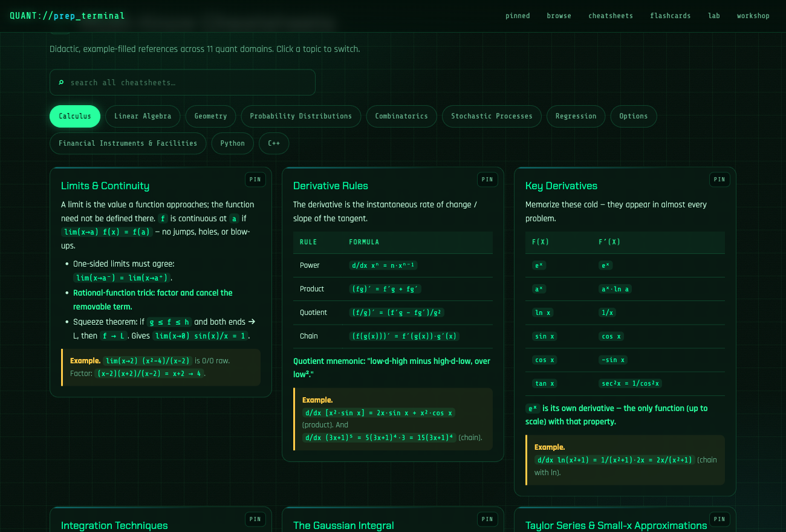Click the example (x-2)(x+2)/(x-2) = x+2 → 4
Viewport: 786px width, 532px height.
coord(150,374)
